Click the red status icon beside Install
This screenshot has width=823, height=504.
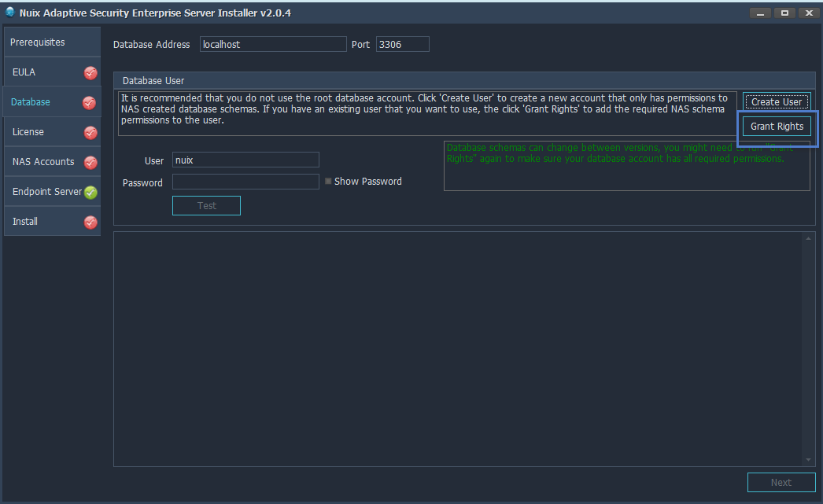point(90,223)
